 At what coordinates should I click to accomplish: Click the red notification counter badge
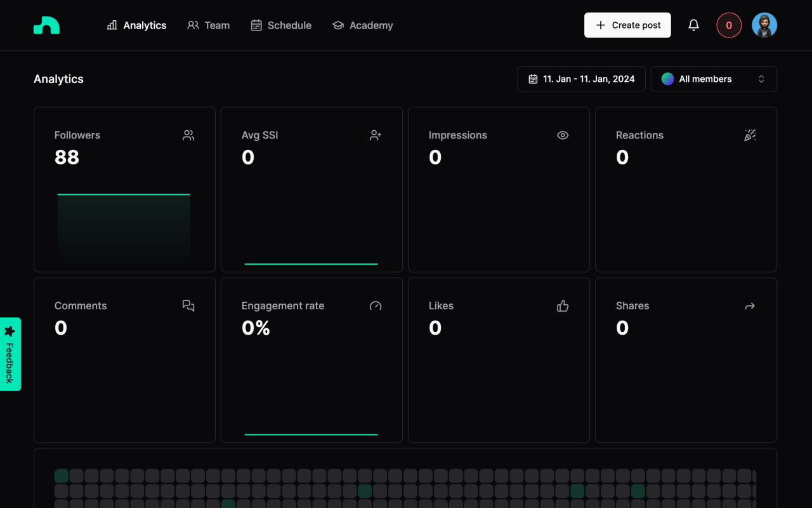pos(729,25)
